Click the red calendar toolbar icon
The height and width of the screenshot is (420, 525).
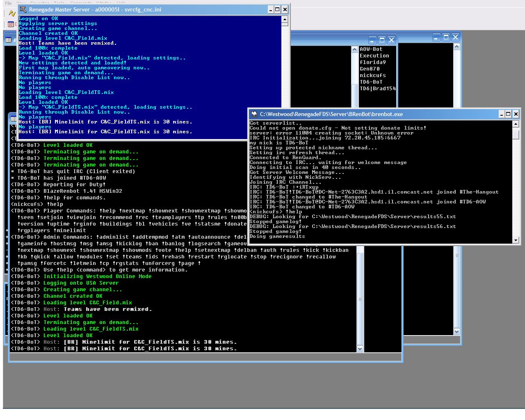(11, 24)
